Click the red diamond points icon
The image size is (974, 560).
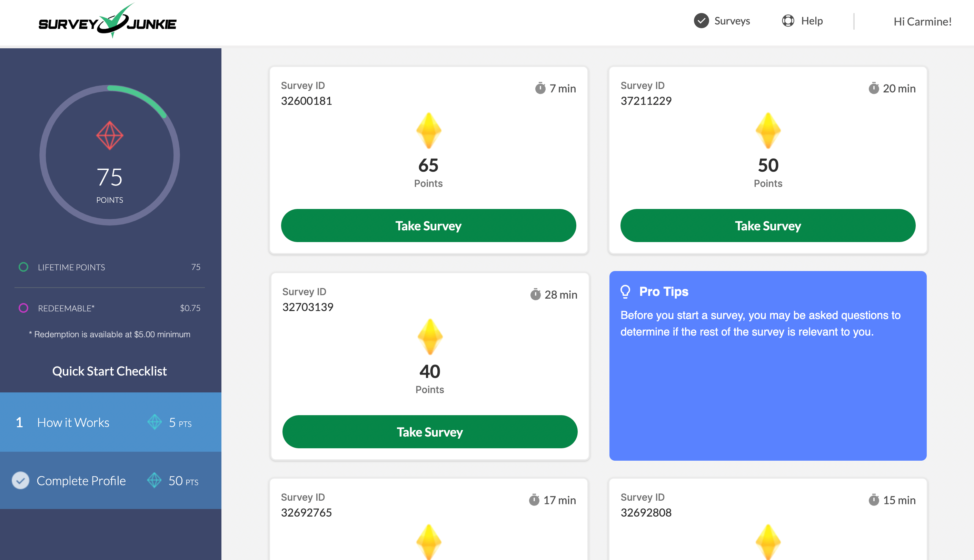click(110, 136)
